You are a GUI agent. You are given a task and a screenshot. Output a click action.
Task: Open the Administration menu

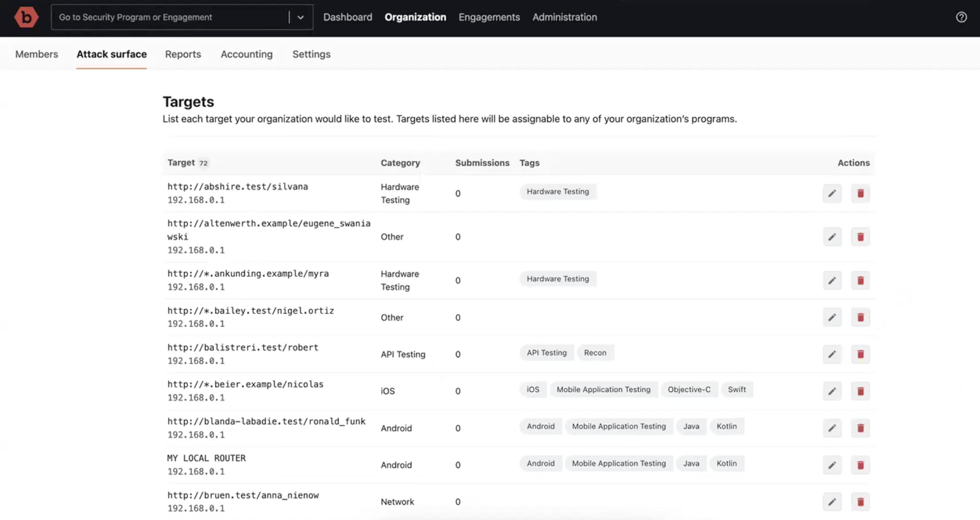click(565, 17)
